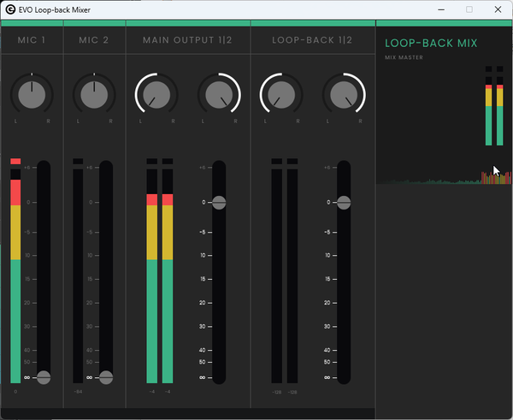The height and width of the screenshot is (420, 513).
Task: Click the MIC 1 level meter
Action: click(x=15, y=274)
